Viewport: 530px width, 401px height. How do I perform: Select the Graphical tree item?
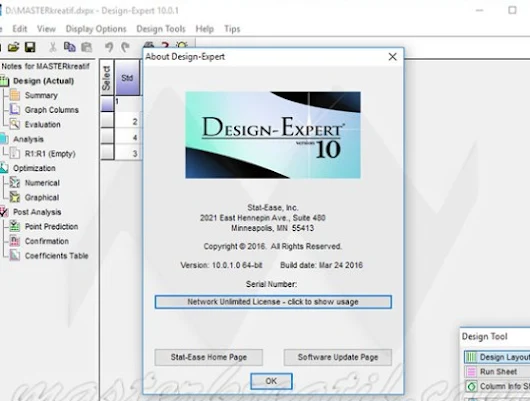[42, 197]
